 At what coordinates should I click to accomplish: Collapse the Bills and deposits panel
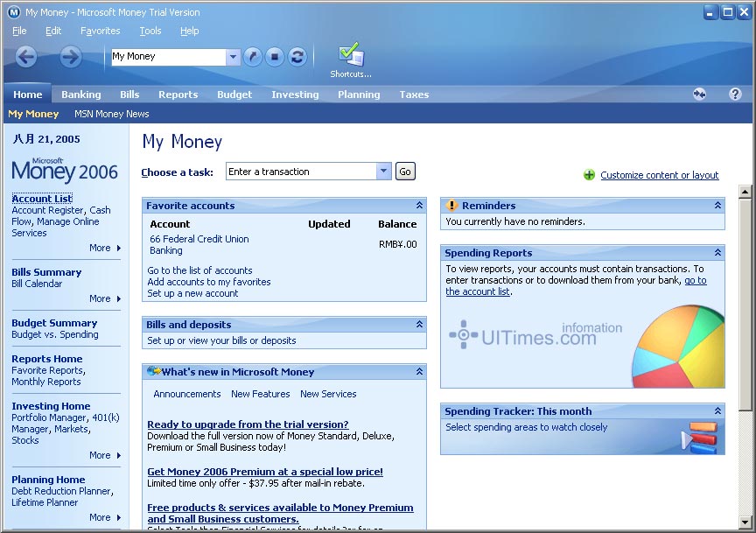[x=419, y=324]
